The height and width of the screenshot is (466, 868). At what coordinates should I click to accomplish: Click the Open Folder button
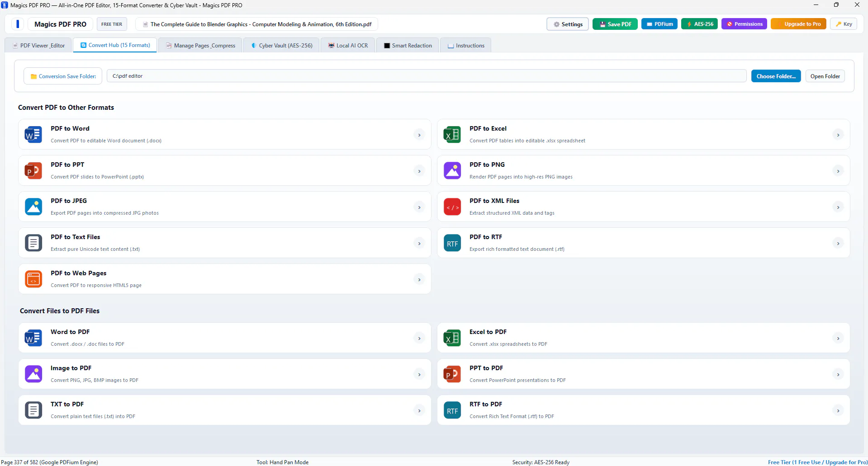click(x=825, y=76)
